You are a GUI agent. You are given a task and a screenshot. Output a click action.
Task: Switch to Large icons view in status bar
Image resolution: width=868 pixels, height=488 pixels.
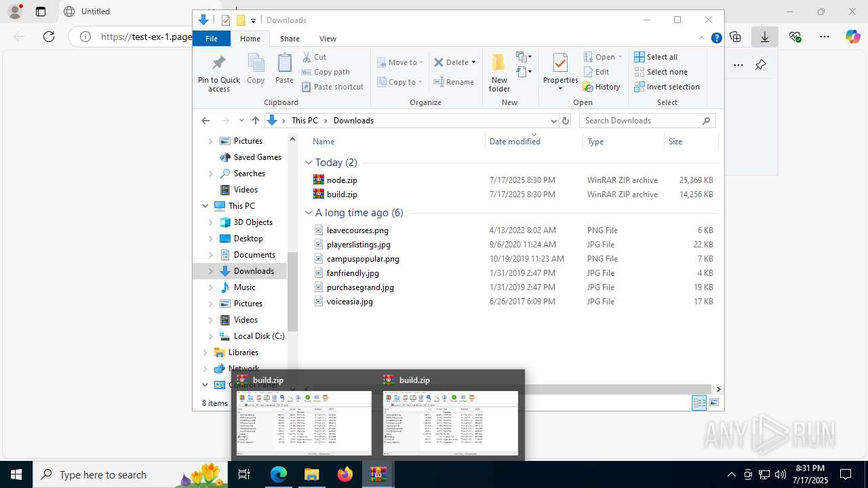(x=713, y=403)
